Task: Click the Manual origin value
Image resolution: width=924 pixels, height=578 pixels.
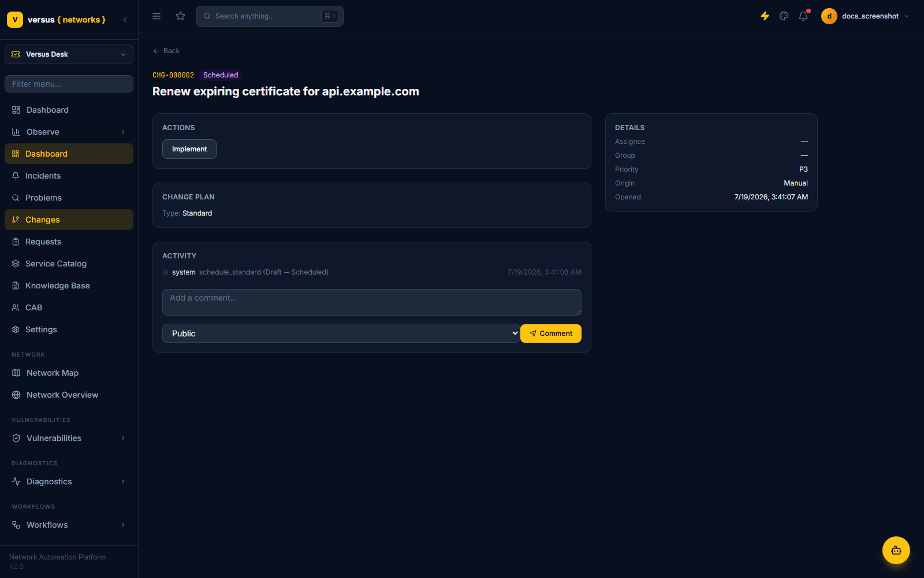Action: click(x=796, y=183)
